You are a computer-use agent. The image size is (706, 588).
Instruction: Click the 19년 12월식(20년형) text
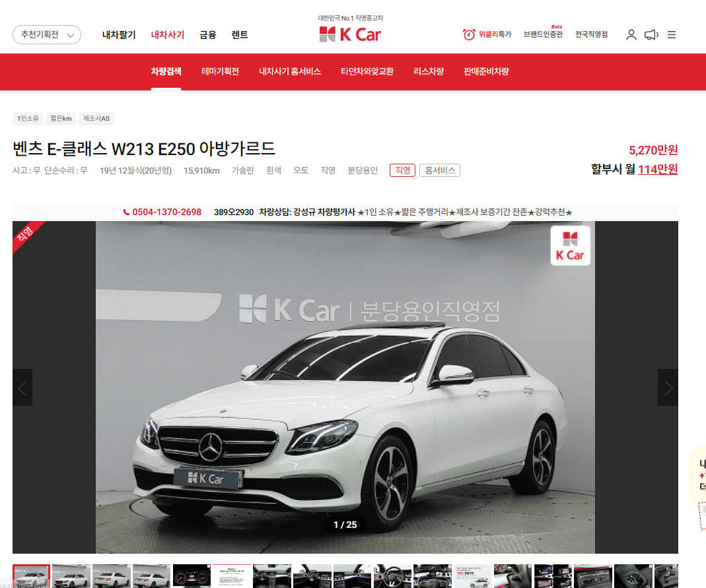point(135,170)
